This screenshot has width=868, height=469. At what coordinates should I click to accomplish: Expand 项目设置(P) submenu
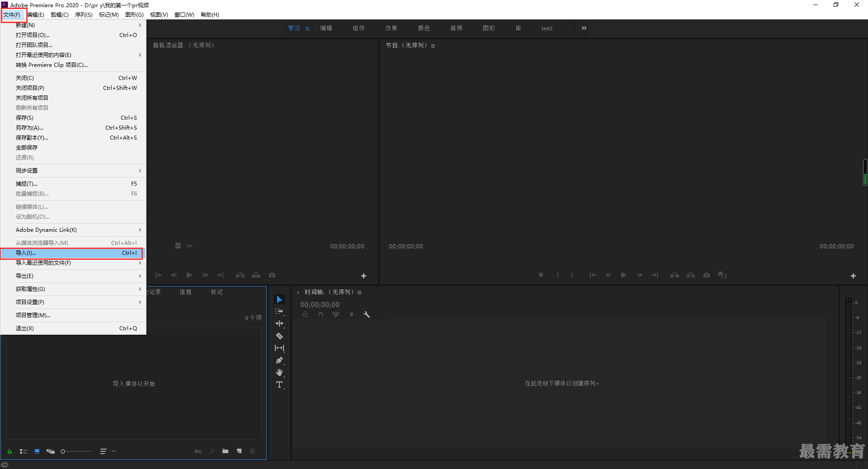point(73,302)
